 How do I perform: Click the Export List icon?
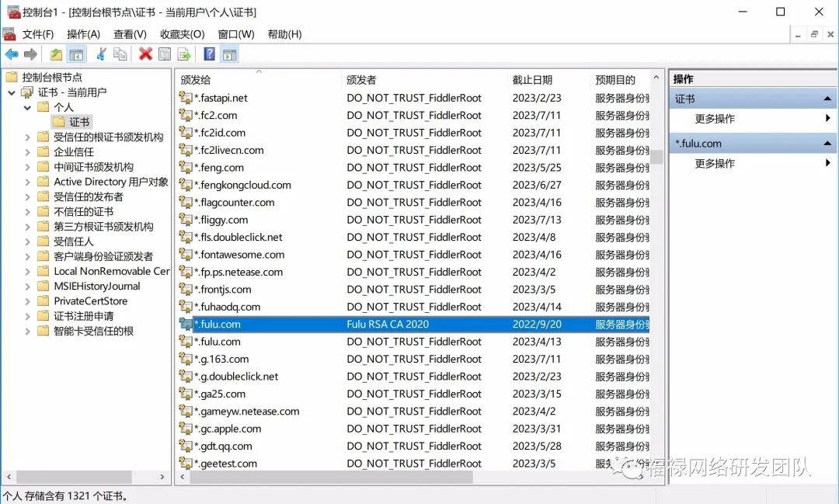(x=184, y=54)
